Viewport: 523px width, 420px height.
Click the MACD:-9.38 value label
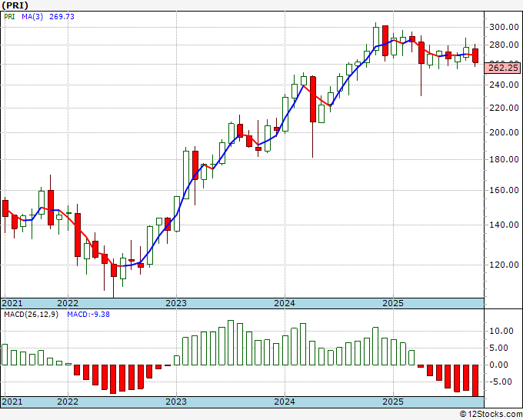[88, 315]
